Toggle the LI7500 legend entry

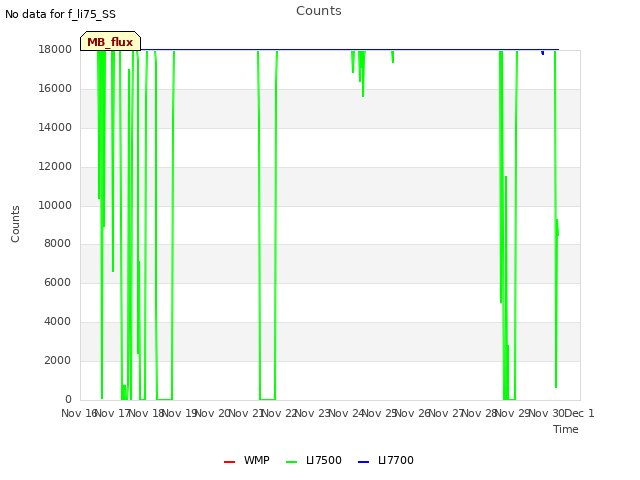(313, 460)
